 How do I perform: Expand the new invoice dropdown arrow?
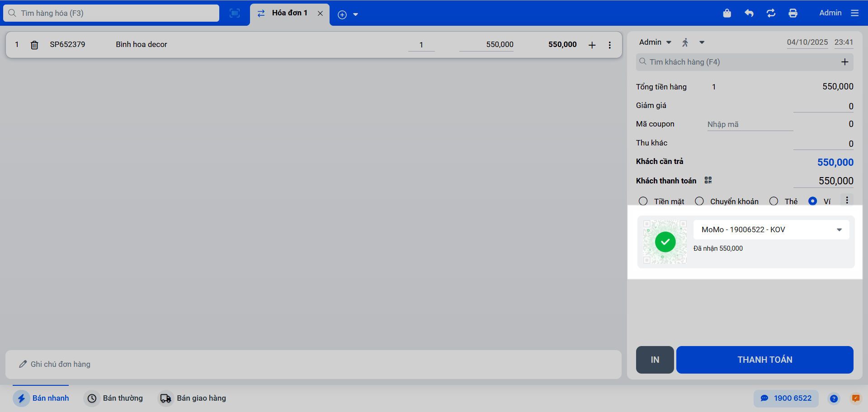point(356,14)
